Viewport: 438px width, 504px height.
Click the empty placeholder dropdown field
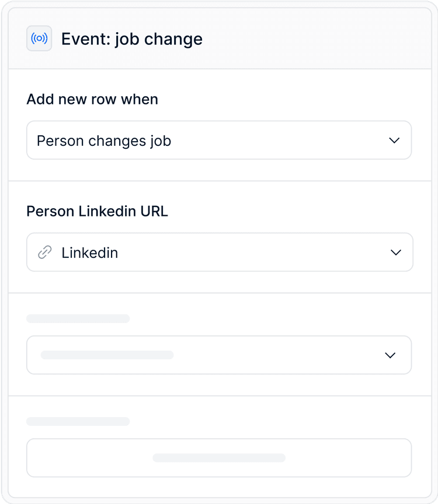pyautogui.click(x=219, y=355)
